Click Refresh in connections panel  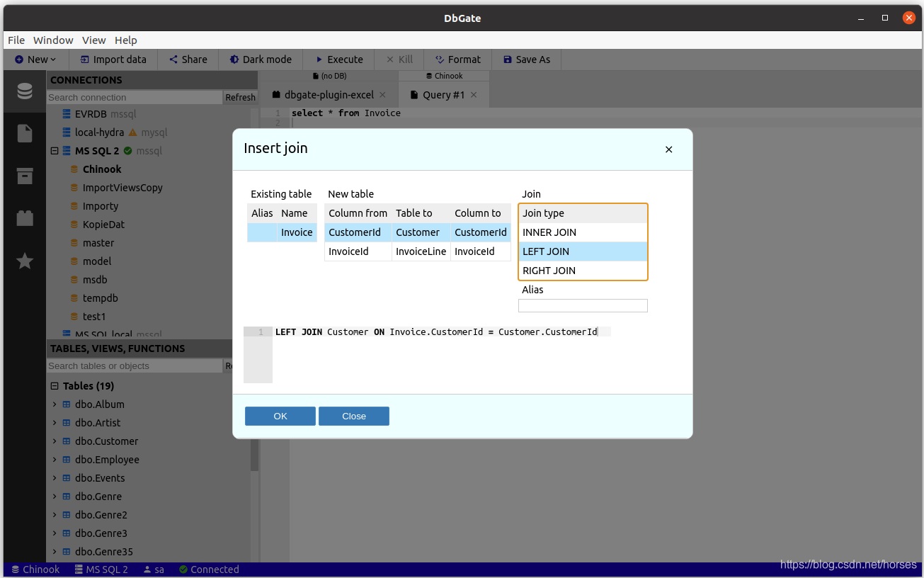240,98
